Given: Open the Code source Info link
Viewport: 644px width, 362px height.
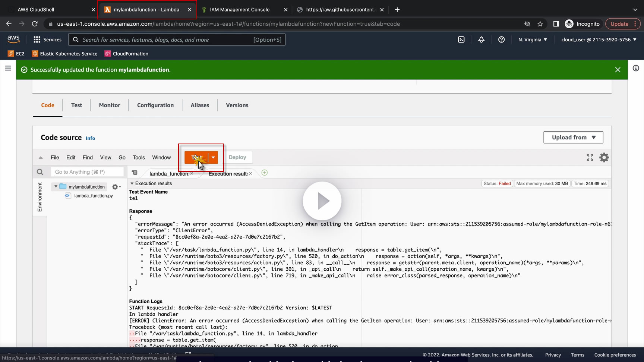Looking at the screenshot, I should [x=90, y=138].
